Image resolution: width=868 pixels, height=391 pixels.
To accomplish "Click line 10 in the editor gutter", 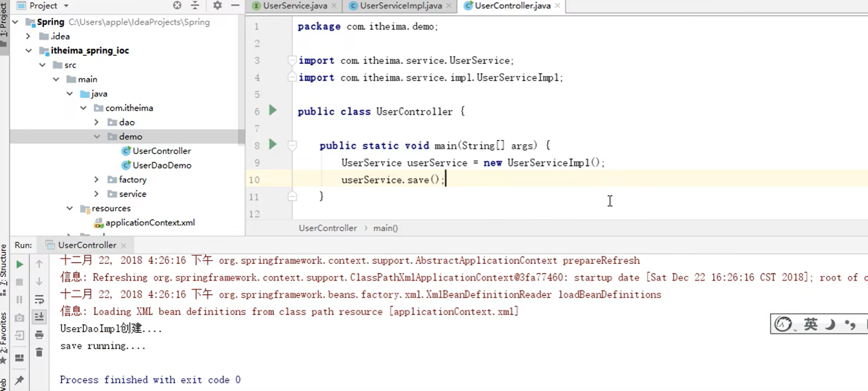I will pyautogui.click(x=254, y=180).
